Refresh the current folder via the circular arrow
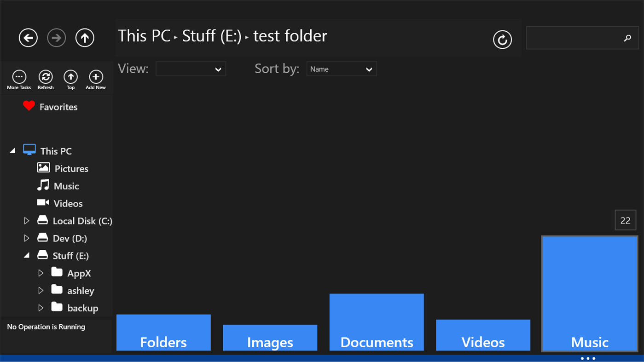This screenshot has height=362, width=644. [502, 40]
